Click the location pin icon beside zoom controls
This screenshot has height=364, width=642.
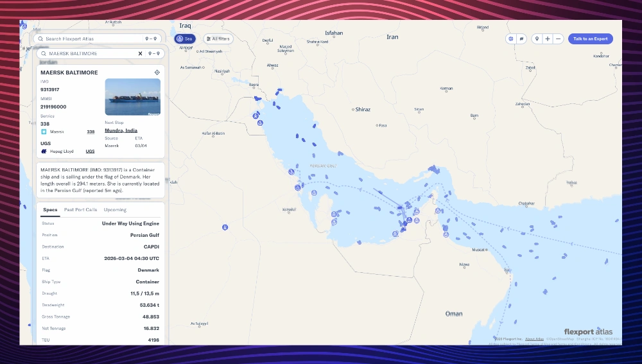pyautogui.click(x=537, y=39)
